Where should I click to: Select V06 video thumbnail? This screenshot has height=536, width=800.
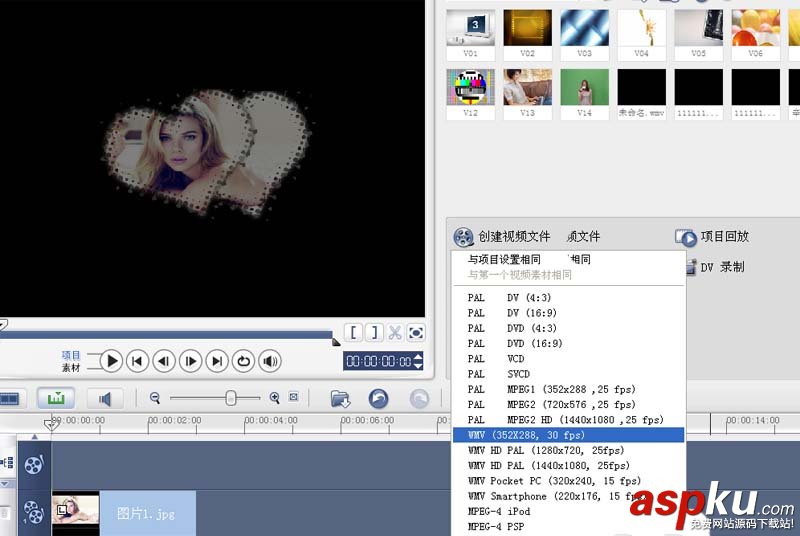tap(756, 35)
